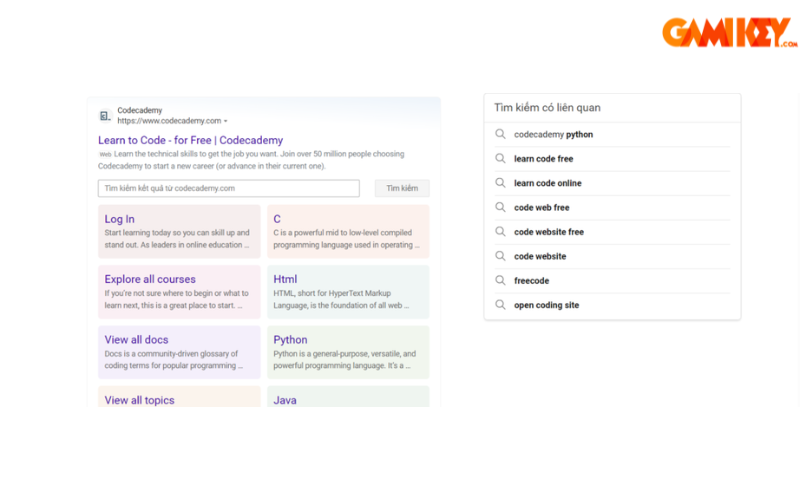Open the Log In sitelink

point(120,219)
